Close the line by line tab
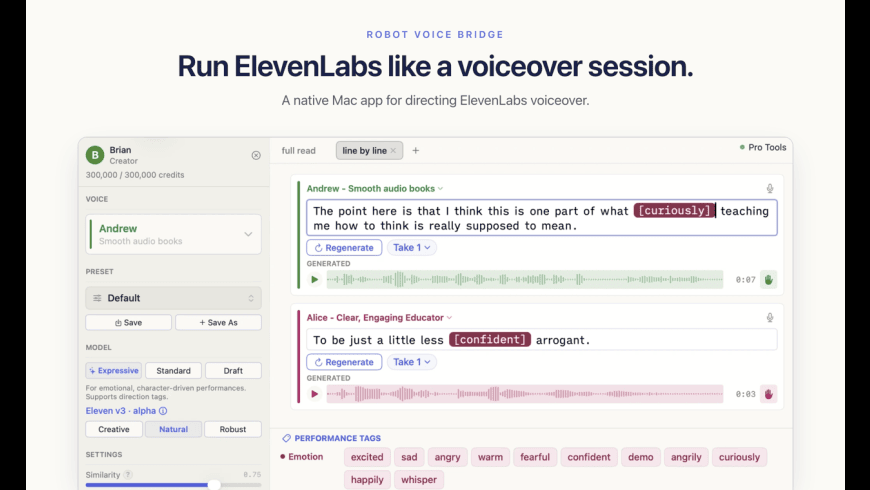The height and width of the screenshot is (490, 870). (393, 150)
